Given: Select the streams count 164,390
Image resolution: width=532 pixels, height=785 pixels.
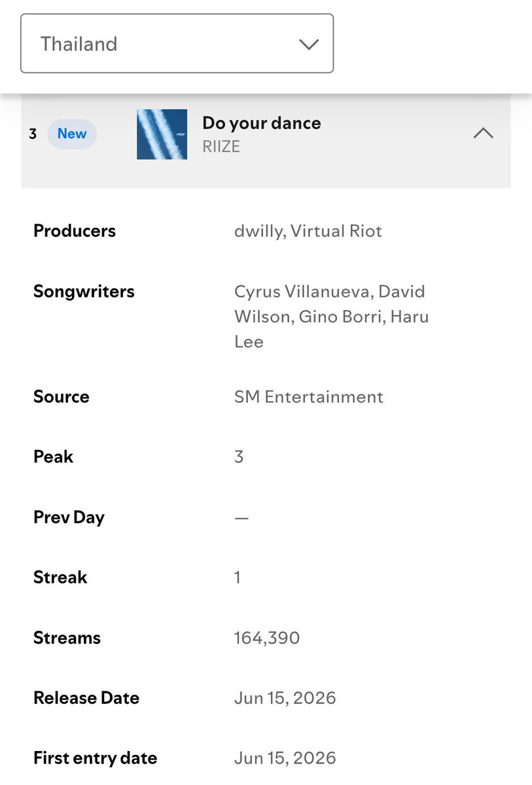Looking at the screenshot, I should pyautogui.click(x=267, y=638).
